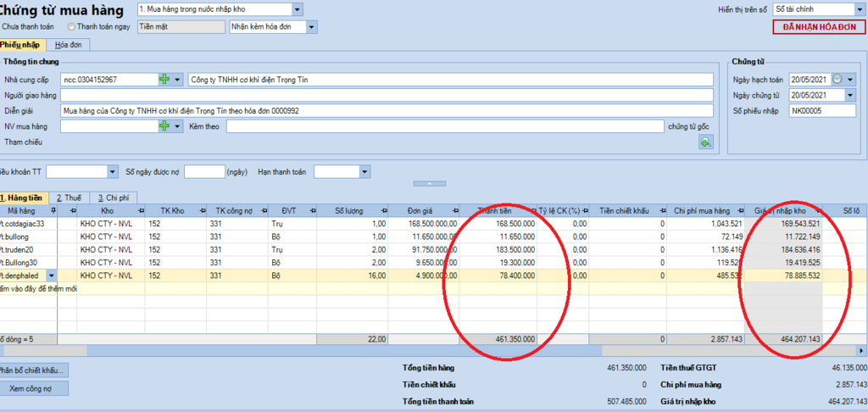
Task: Pin the Số lượng column header
Action: point(384,211)
